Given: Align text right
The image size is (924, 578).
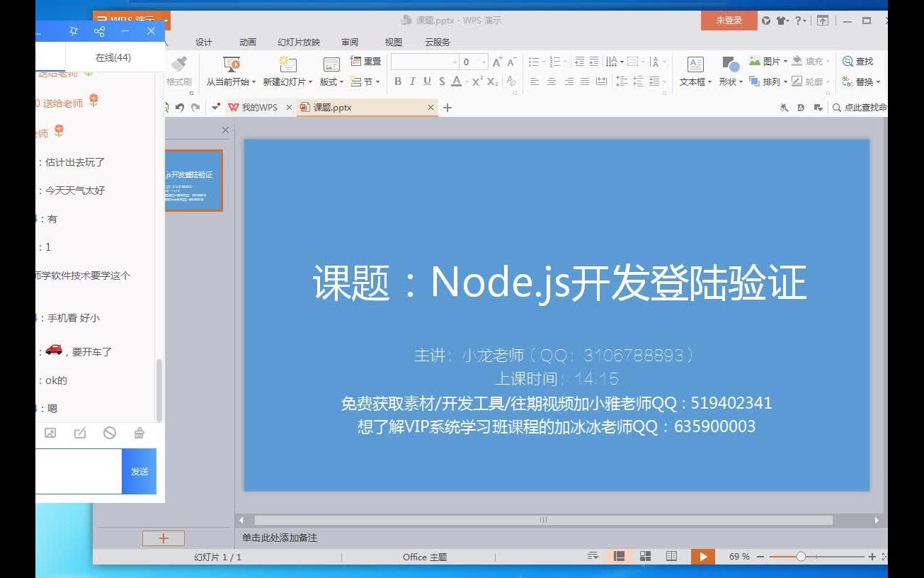Looking at the screenshot, I should [569, 81].
